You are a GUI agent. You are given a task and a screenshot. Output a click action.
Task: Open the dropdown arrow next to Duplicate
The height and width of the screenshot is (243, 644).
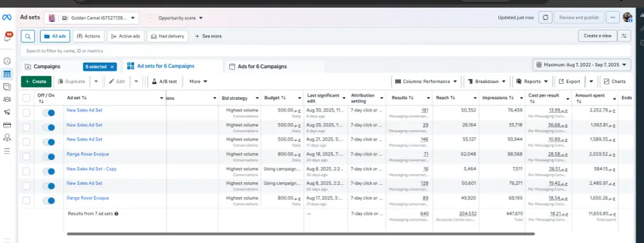point(96,81)
